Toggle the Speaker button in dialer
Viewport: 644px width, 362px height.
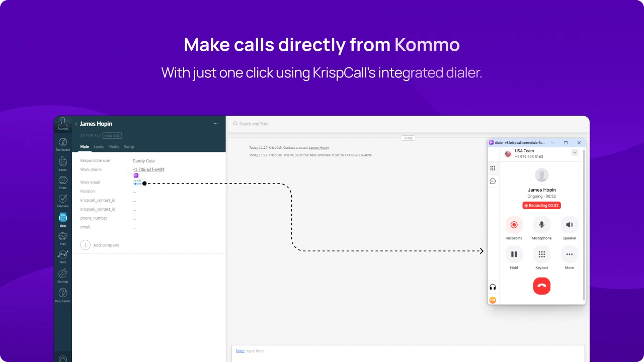(x=569, y=225)
